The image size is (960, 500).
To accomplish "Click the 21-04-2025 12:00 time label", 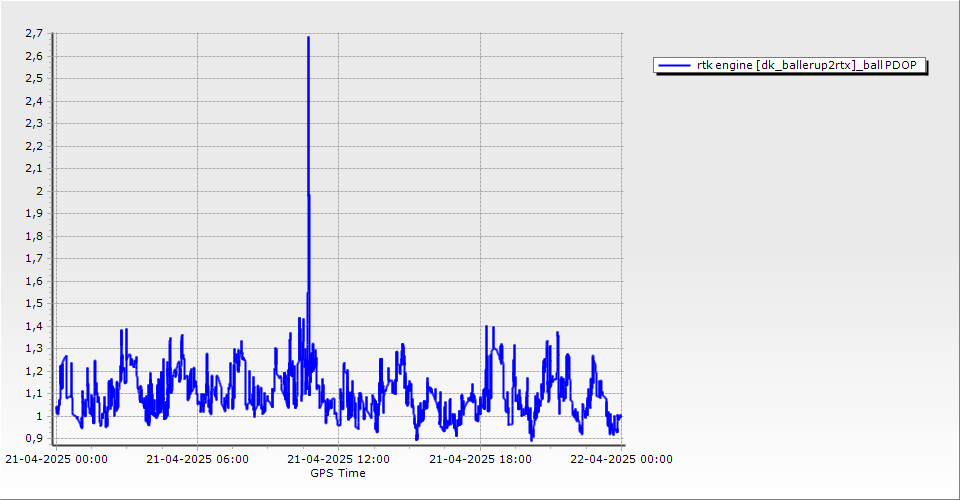I will coord(339,459).
